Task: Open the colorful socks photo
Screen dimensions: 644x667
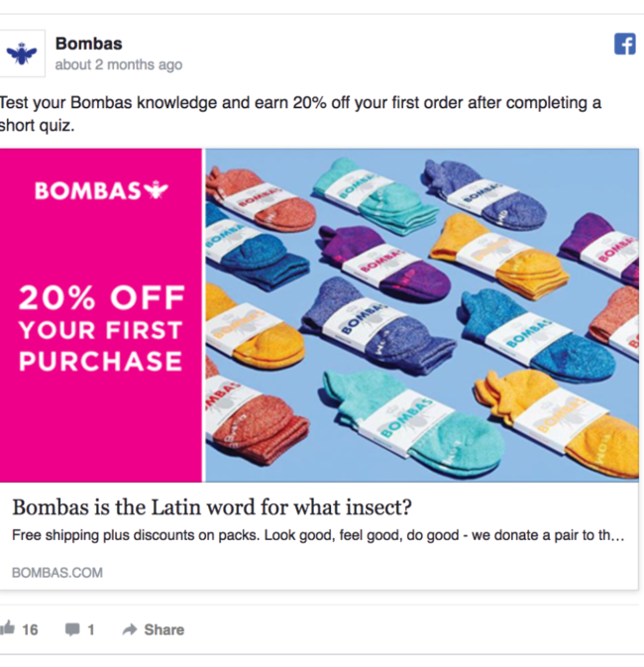Action: coord(421,314)
